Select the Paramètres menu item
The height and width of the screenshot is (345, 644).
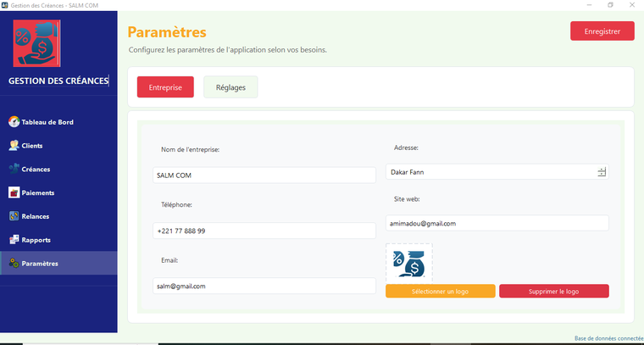58,264
